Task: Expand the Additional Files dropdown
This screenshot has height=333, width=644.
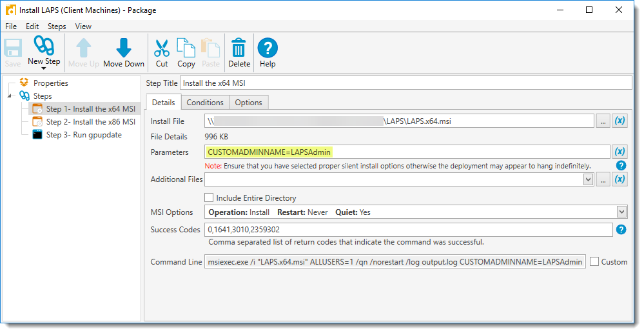Action: (x=588, y=180)
